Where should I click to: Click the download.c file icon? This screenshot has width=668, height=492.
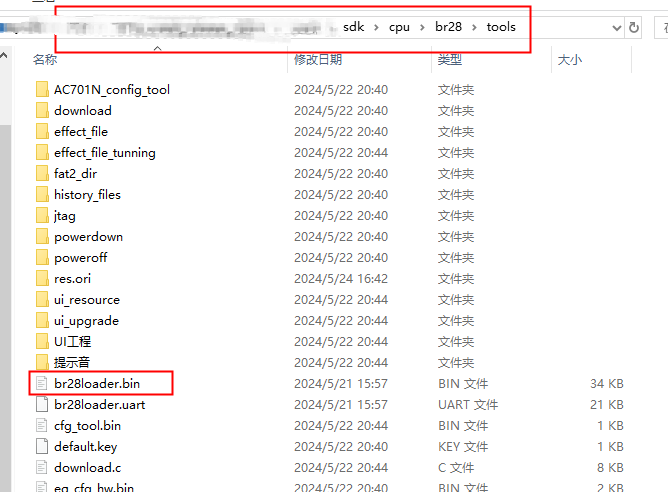(42, 467)
